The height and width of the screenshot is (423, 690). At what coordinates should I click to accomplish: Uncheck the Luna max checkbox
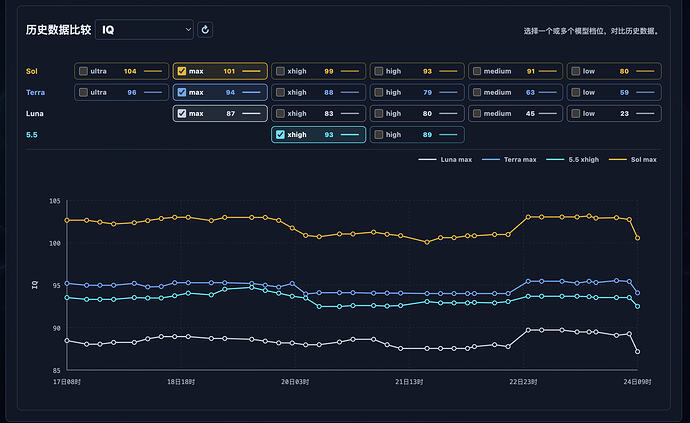(x=182, y=114)
